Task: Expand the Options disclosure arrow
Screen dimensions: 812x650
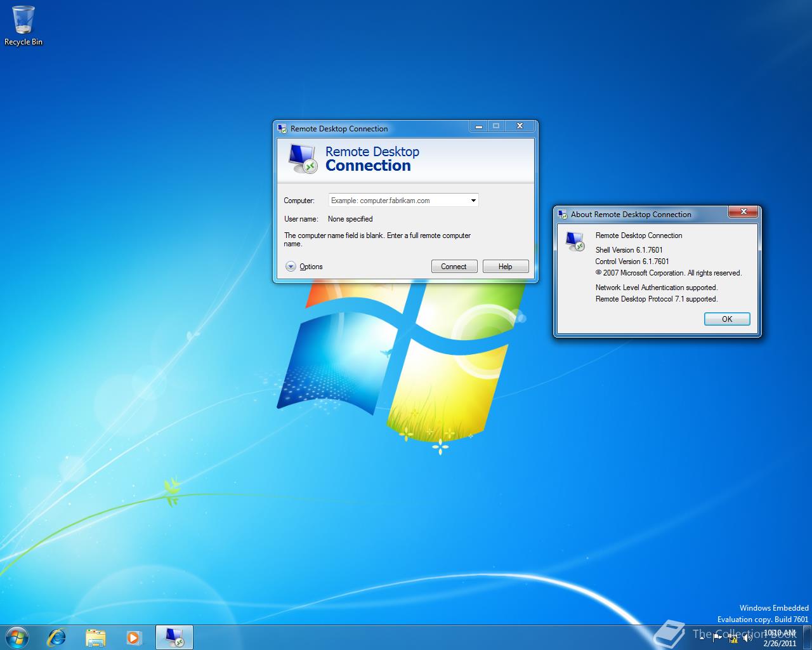Action: (291, 267)
